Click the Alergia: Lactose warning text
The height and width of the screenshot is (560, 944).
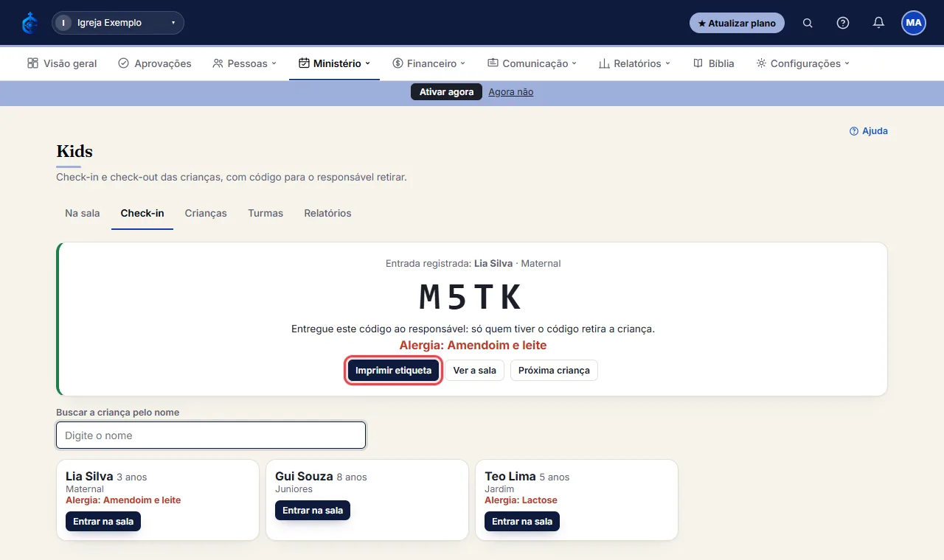pyautogui.click(x=521, y=500)
